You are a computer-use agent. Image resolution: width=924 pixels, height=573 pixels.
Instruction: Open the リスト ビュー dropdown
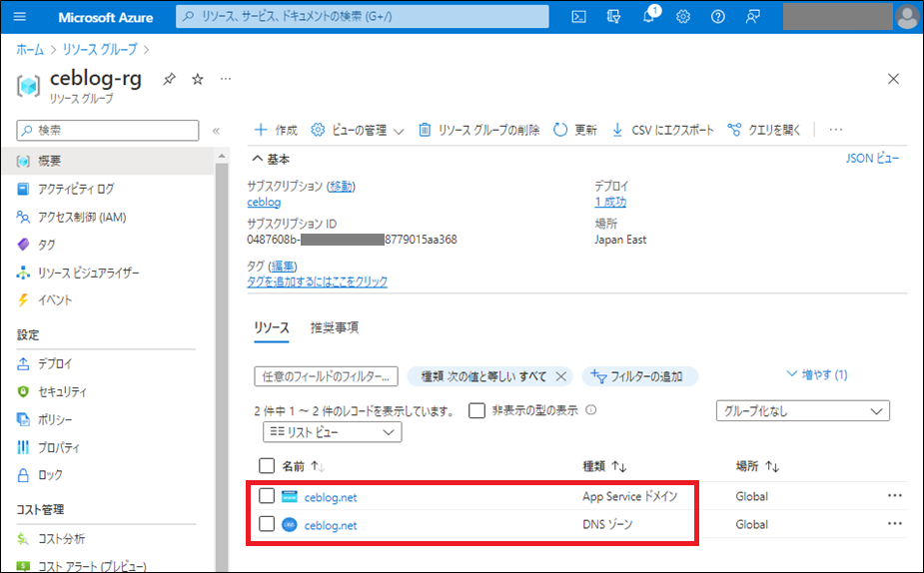(333, 432)
